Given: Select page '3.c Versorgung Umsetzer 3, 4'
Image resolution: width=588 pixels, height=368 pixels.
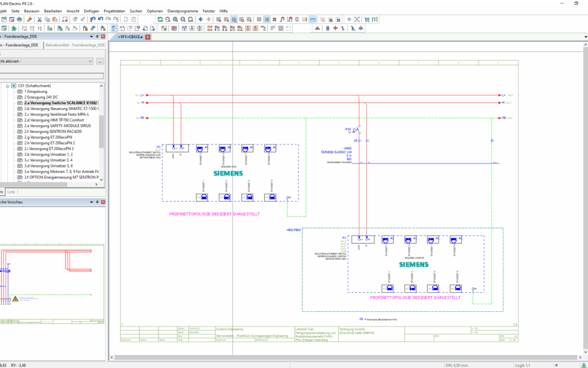Looking at the screenshot, I should (48, 160).
